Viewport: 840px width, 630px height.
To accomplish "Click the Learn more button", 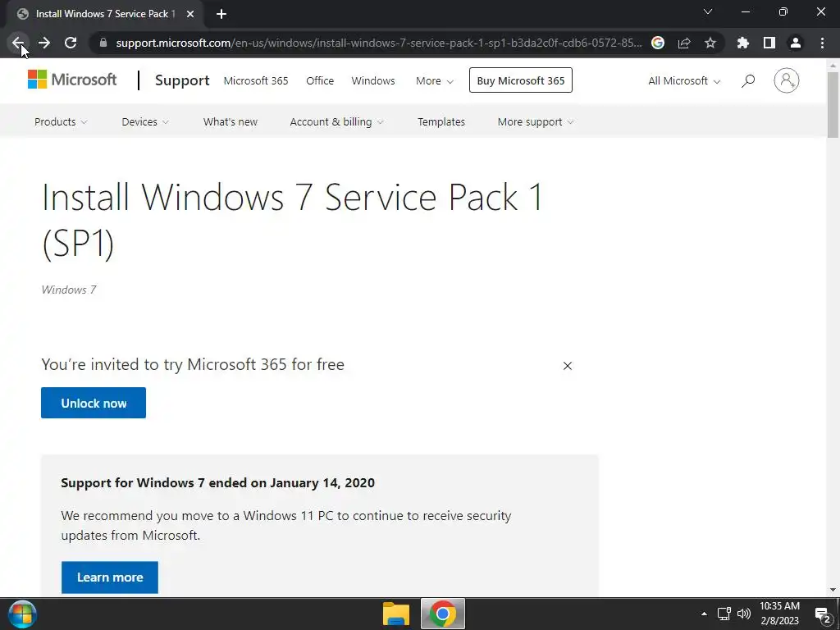I will pyautogui.click(x=110, y=577).
